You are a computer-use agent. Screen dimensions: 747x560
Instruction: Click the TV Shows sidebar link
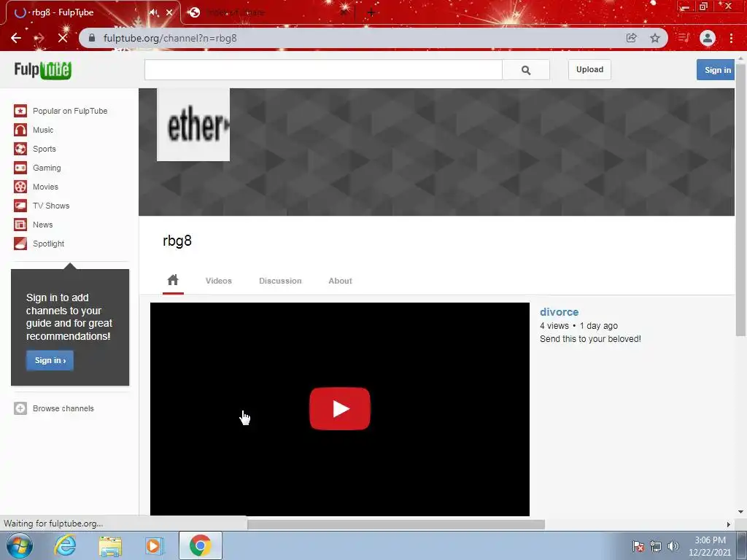[x=51, y=206]
